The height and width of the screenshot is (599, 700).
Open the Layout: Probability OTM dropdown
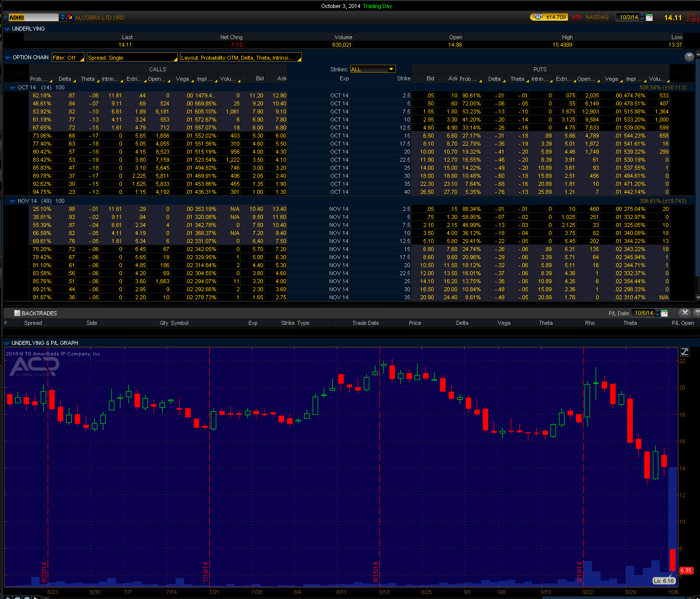(x=240, y=58)
